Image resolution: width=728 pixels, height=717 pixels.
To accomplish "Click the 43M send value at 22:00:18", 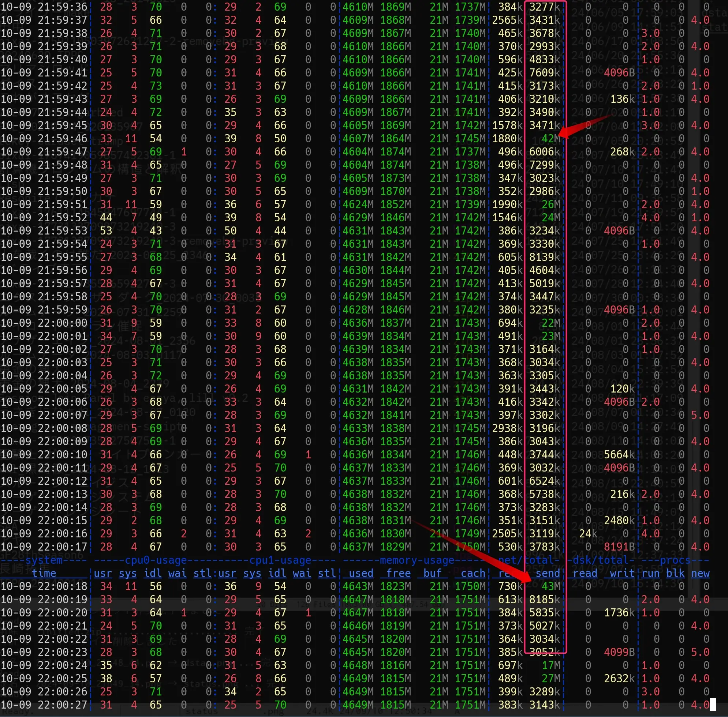I will click(x=550, y=586).
